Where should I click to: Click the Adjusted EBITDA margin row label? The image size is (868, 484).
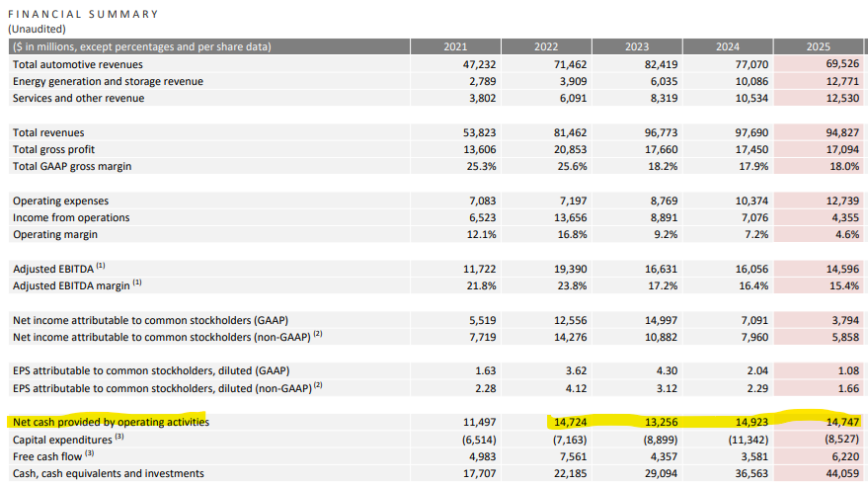point(77,285)
